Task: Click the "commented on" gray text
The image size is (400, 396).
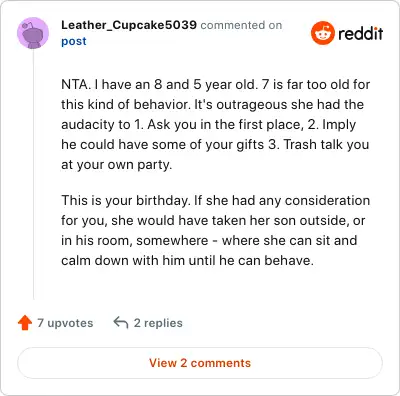Action: pyautogui.click(x=241, y=25)
